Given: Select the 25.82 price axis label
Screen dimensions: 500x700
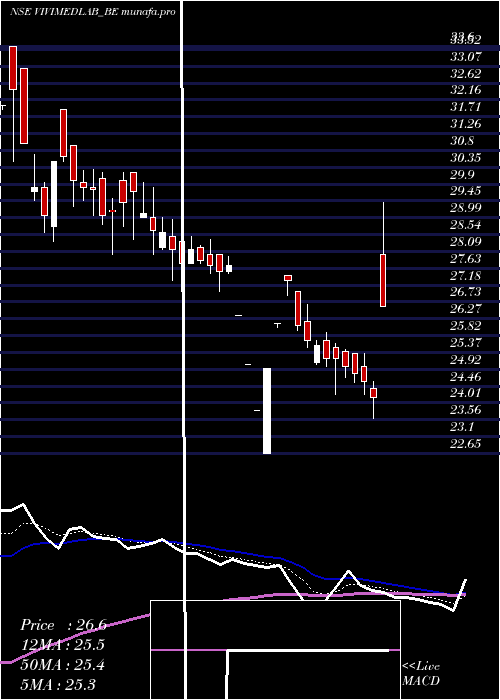Looking at the screenshot, I should click(x=466, y=325).
